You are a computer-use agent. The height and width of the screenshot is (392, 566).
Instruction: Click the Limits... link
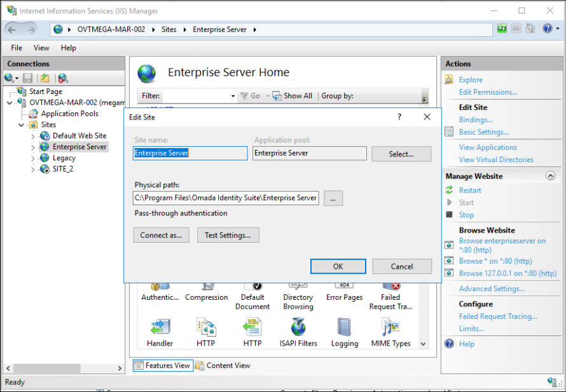click(471, 328)
